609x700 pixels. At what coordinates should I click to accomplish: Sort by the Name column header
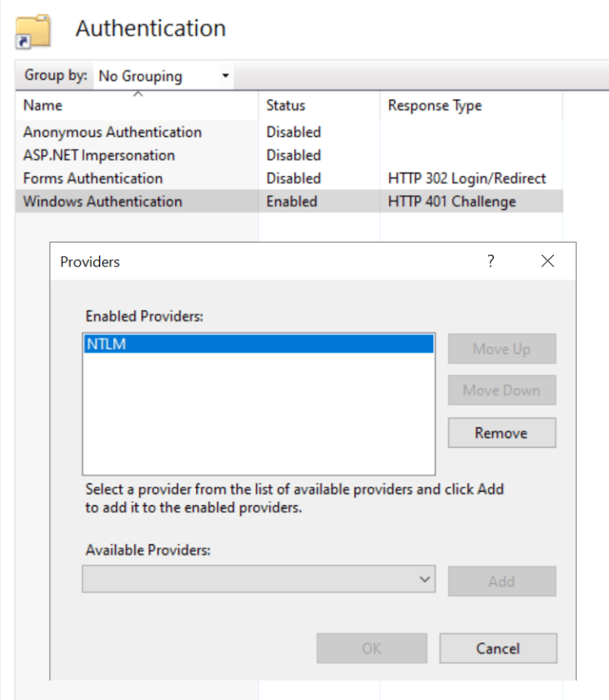(137, 105)
